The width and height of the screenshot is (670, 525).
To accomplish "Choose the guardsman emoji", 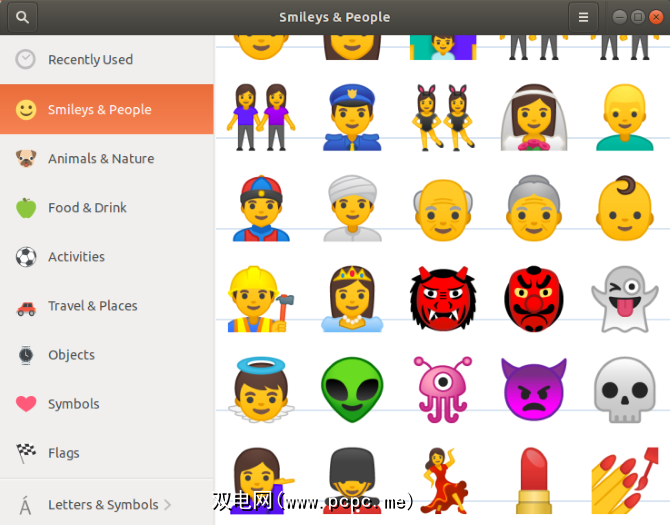I will [352, 481].
